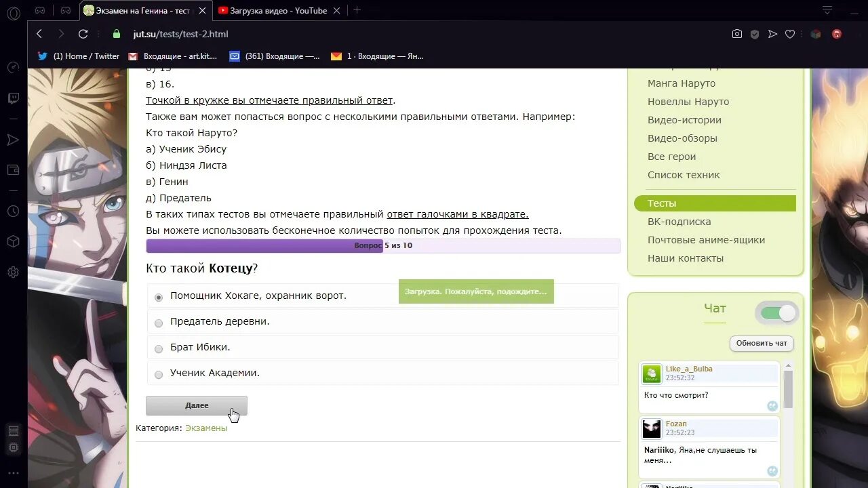Click the chat scrollbar thumb
Screen dimensions: 868x488
(788, 388)
